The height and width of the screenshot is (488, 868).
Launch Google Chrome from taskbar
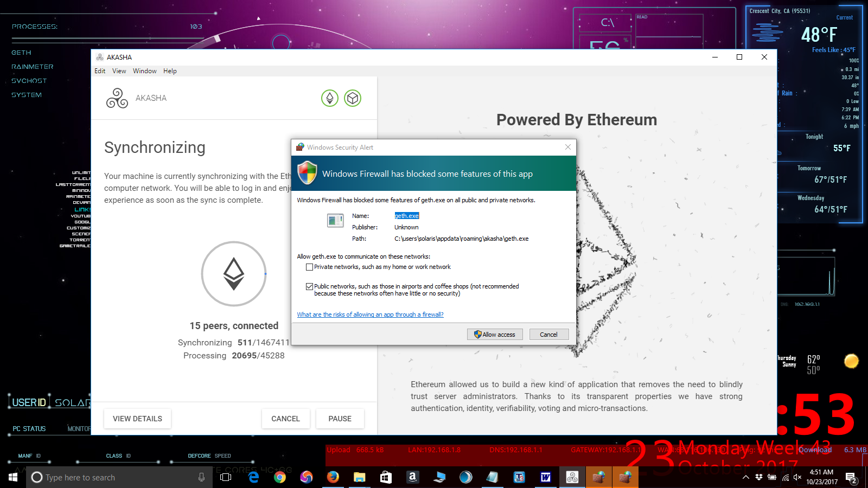280,477
